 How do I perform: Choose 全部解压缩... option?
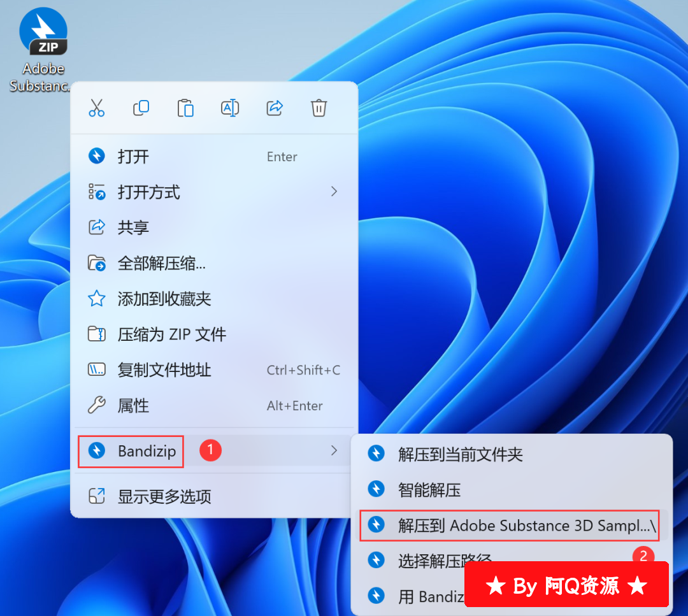tap(161, 263)
